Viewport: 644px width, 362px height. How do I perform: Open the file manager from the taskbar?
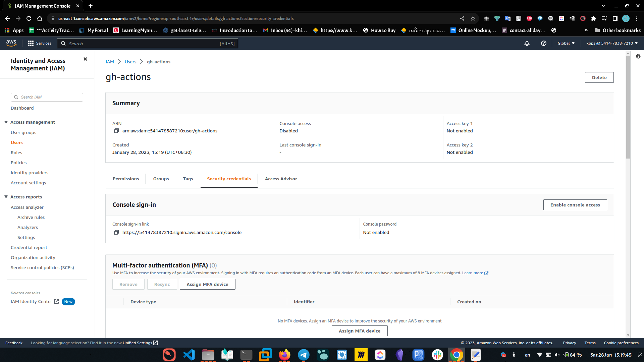pyautogui.click(x=208, y=355)
